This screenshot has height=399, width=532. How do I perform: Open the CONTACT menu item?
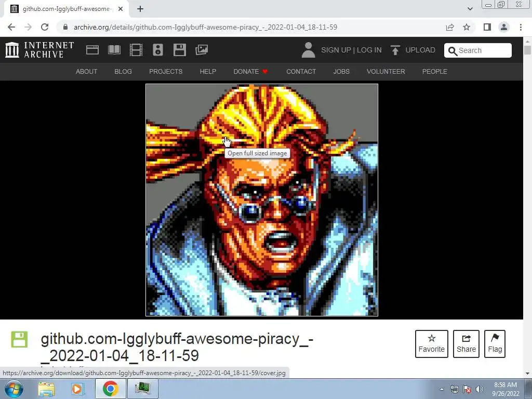(x=301, y=72)
